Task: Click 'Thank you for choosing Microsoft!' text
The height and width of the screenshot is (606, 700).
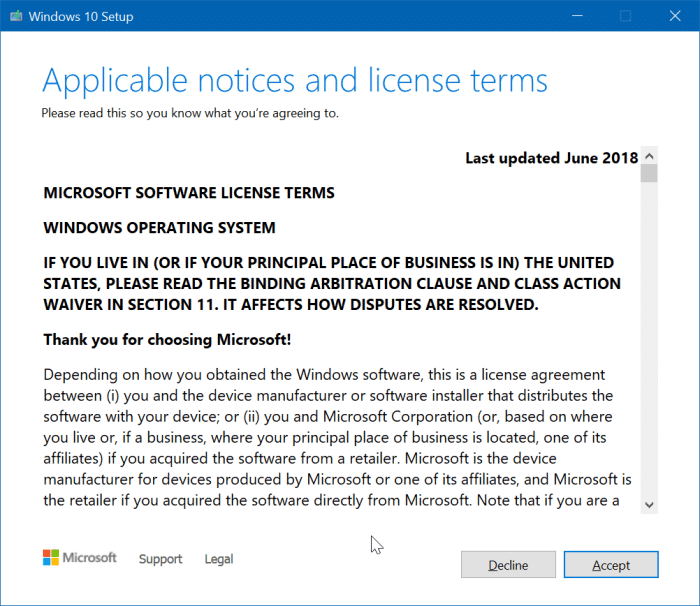Action: 167,340
